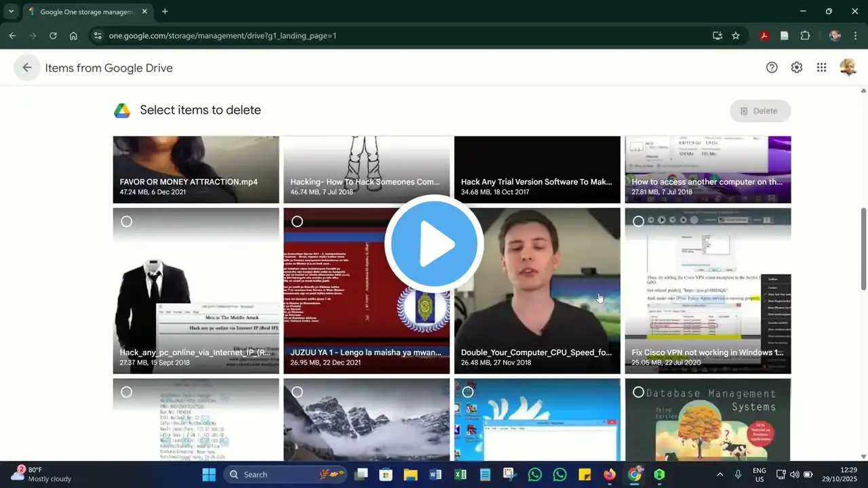The image size is (868, 488).
Task: Click the address bar URL field
Action: 407,36
